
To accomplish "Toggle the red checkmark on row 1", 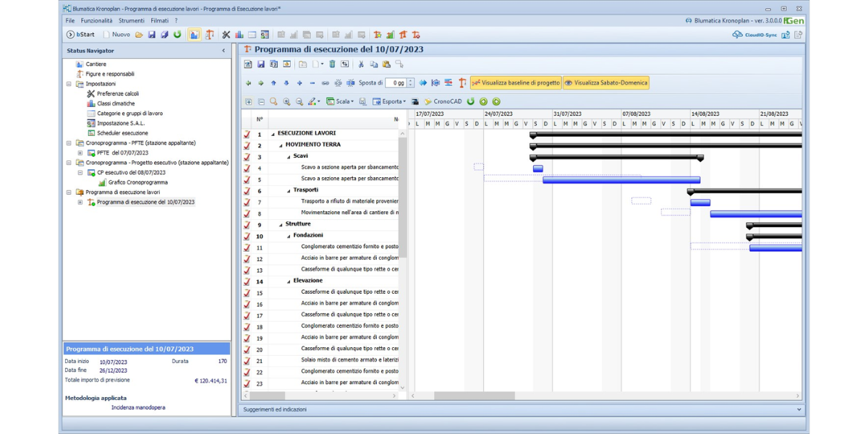I will tap(247, 135).
